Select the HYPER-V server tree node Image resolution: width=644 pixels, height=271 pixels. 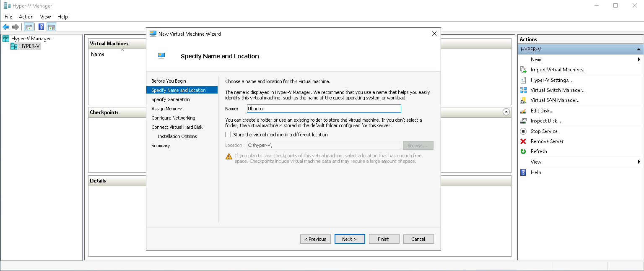pyautogui.click(x=29, y=46)
